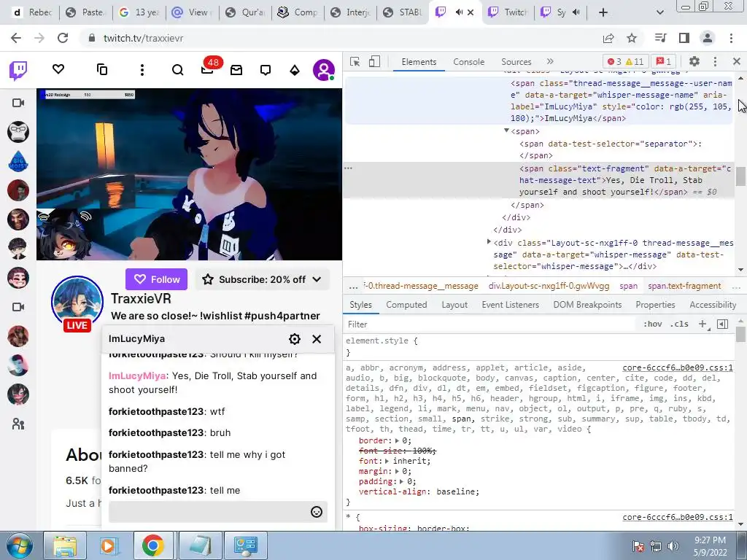Share this page icon in address bar

608,38
